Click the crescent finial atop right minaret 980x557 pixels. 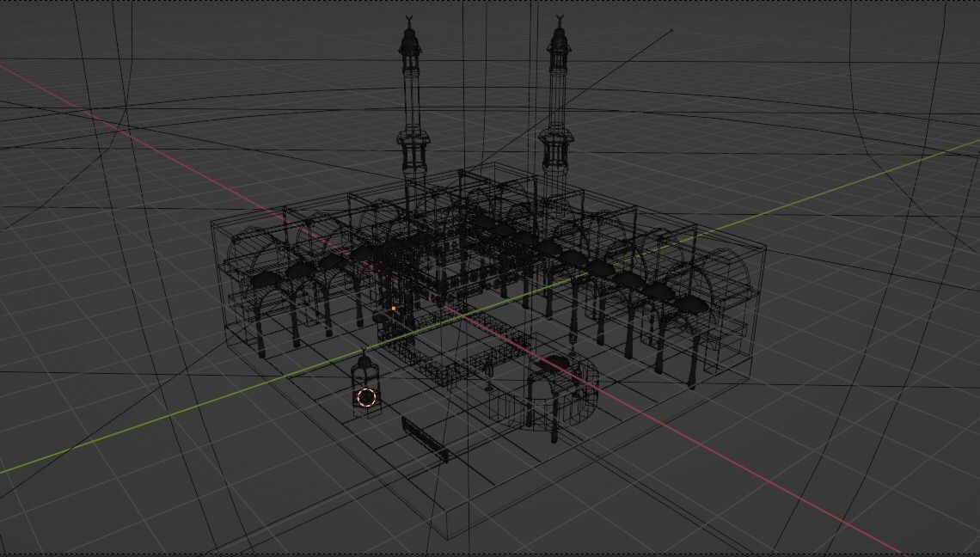[559, 20]
